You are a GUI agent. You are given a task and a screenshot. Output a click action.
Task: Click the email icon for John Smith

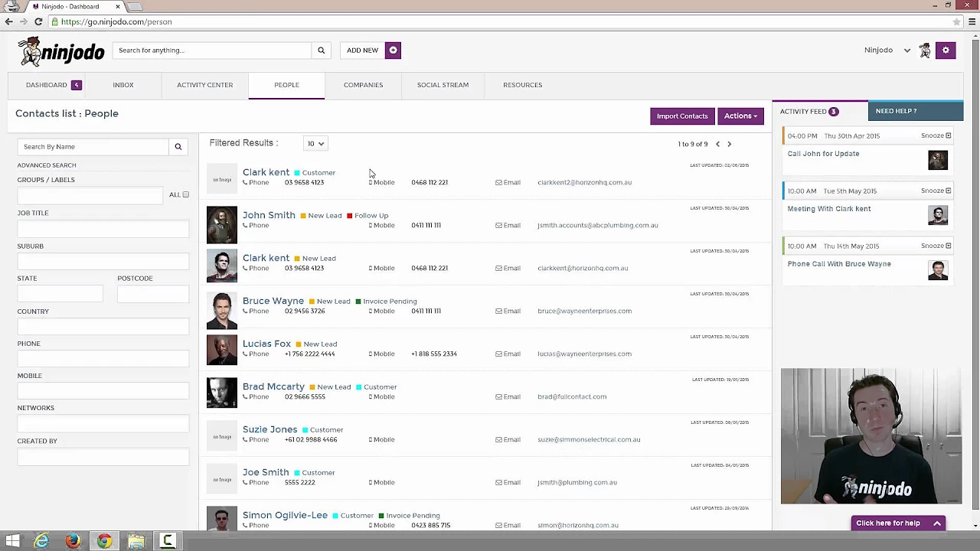pos(498,226)
